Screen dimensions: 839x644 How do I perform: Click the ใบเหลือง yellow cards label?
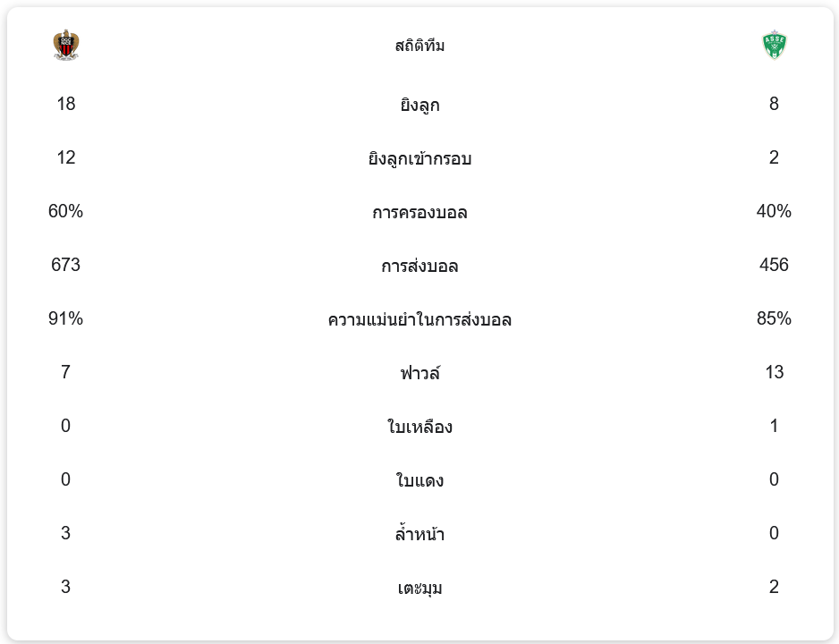tap(419, 427)
